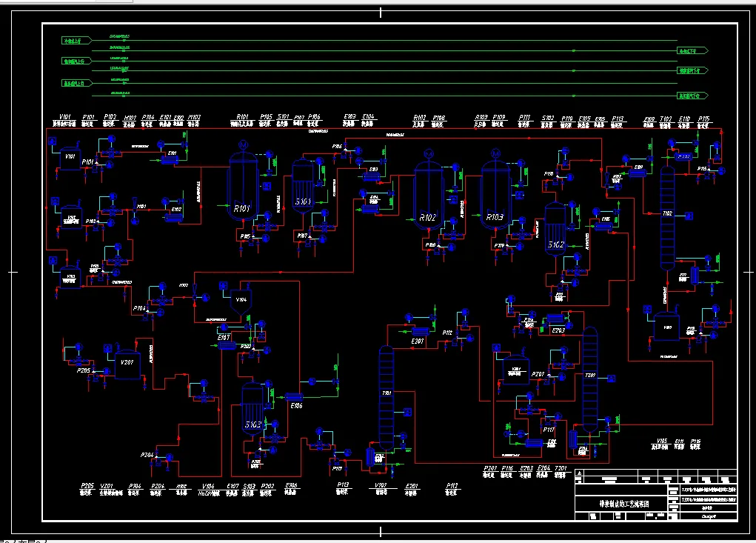756x543 pixels.
Task: Select the T101 distillation column symbol
Action: tap(387, 399)
